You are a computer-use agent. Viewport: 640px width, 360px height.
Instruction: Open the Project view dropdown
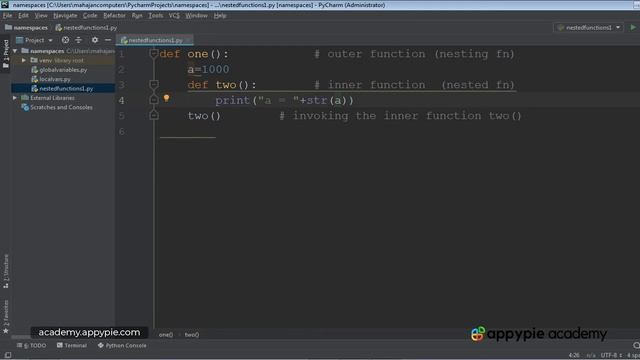click(35, 40)
